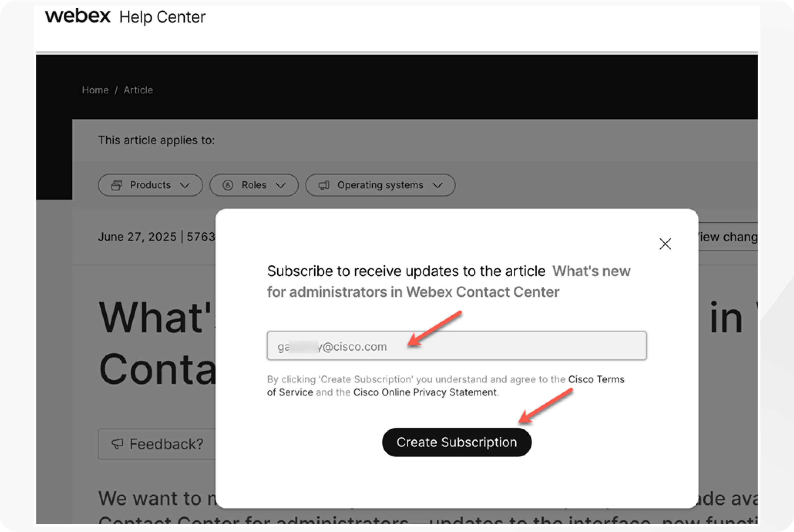Click the webex logo
Screen dimensions: 794x532
78,16
